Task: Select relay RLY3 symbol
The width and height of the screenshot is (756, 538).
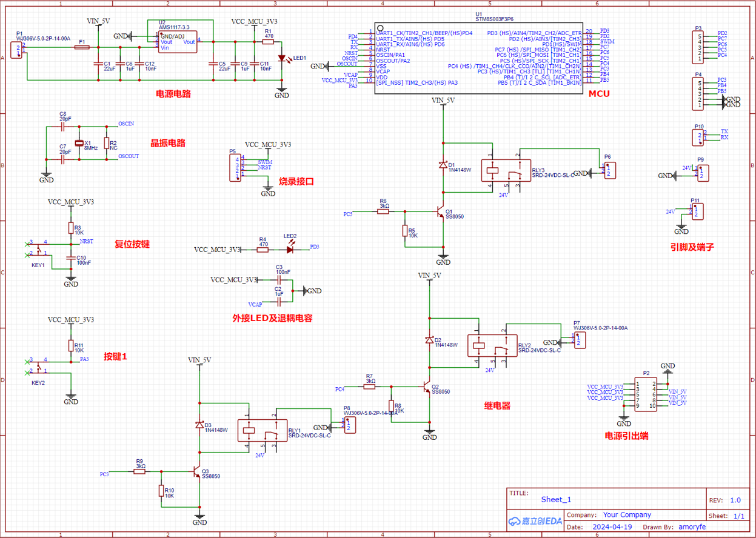Action: coord(506,171)
